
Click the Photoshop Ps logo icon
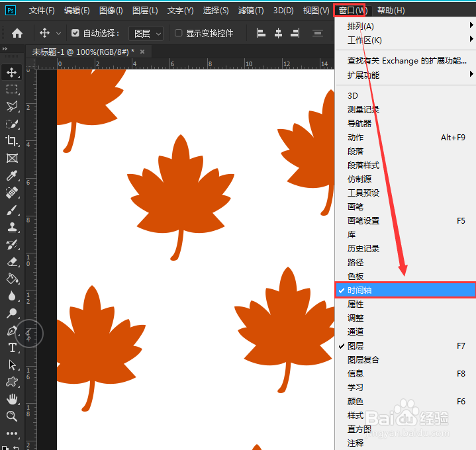click(11, 11)
